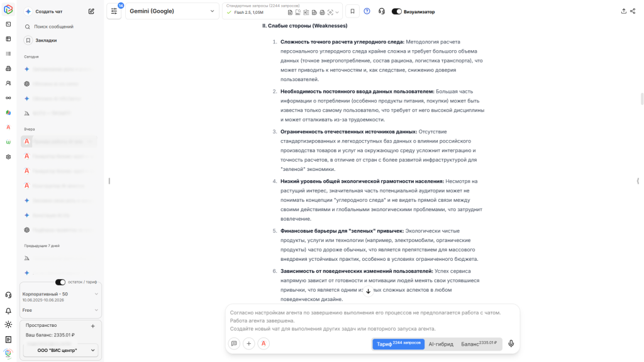Open Закладки in the sidebar
Screen dimensions: 644x362
[x=46, y=39]
